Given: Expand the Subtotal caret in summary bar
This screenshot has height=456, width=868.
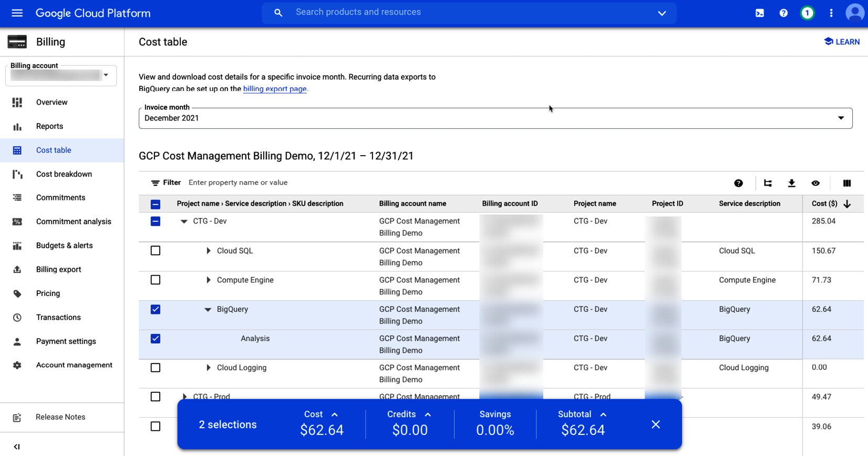Looking at the screenshot, I should [603, 414].
